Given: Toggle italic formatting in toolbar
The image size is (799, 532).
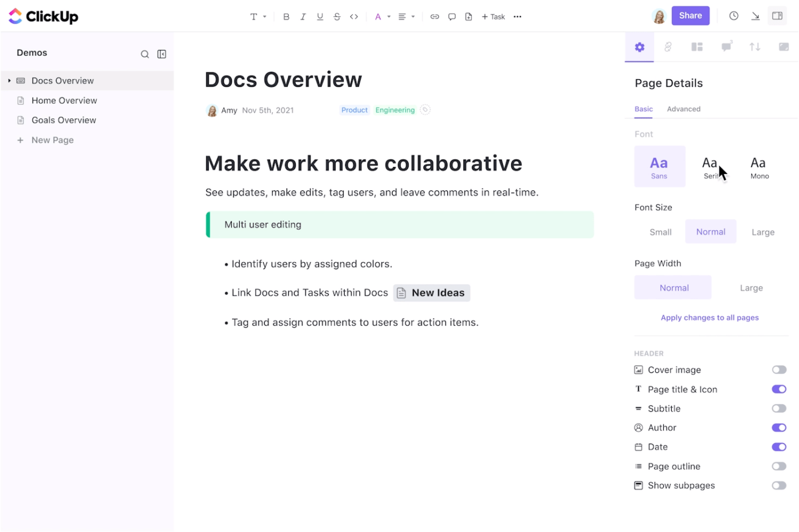Looking at the screenshot, I should click(x=303, y=17).
